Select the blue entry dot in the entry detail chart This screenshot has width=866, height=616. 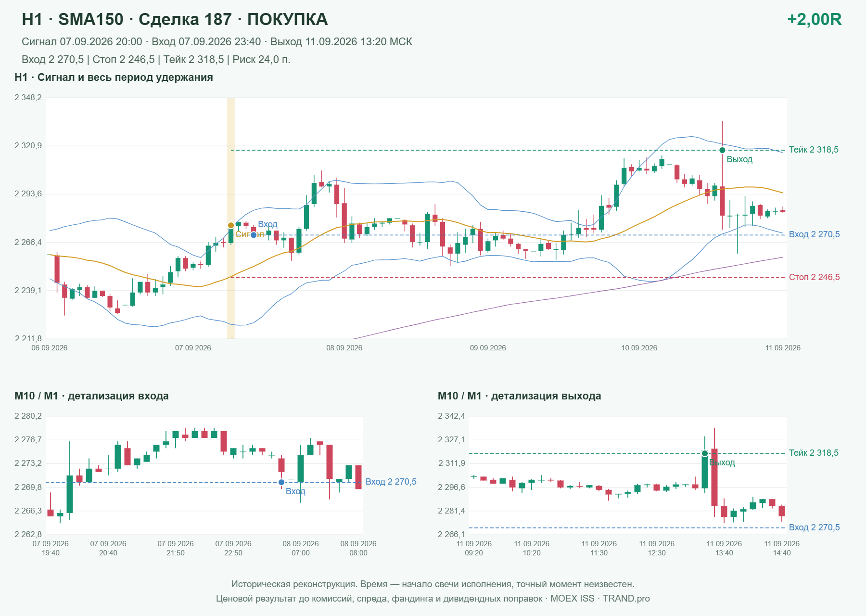[x=281, y=482]
